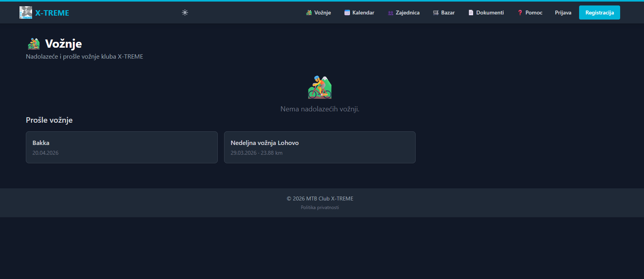Image resolution: width=644 pixels, height=279 pixels.
Task: Click the red question mark Pomoc icon
Action: [x=520, y=13]
